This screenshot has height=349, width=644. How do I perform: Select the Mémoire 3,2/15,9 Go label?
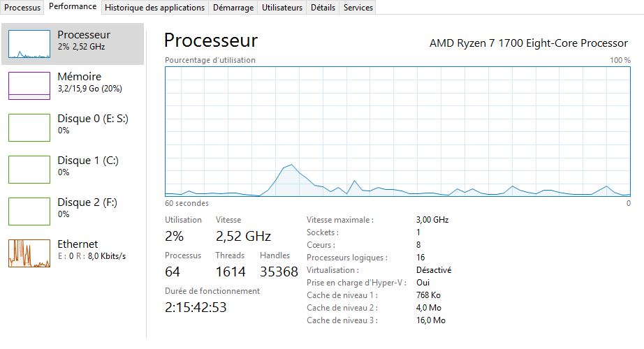(x=80, y=89)
